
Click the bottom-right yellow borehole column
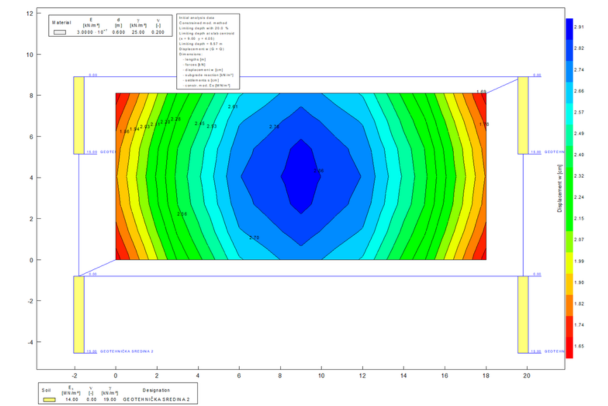(x=523, y=314)
